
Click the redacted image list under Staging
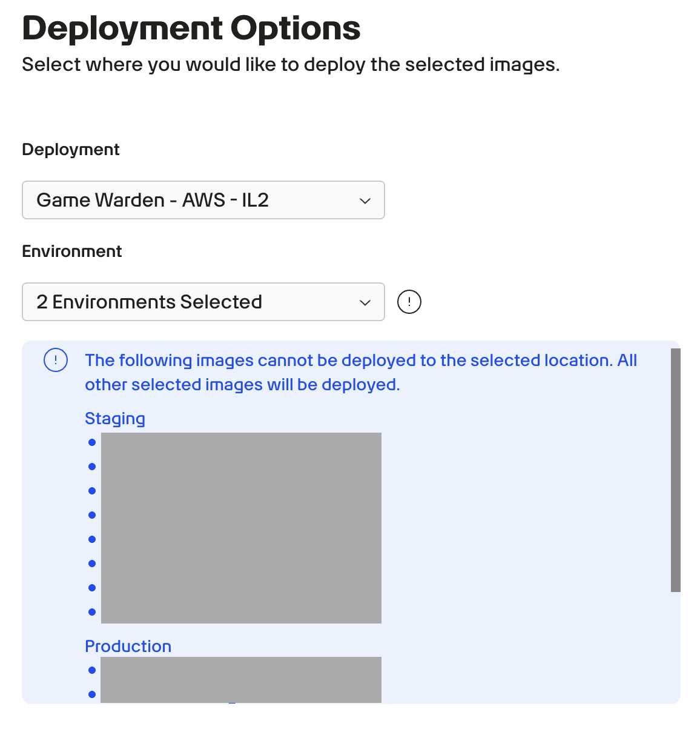241,527
